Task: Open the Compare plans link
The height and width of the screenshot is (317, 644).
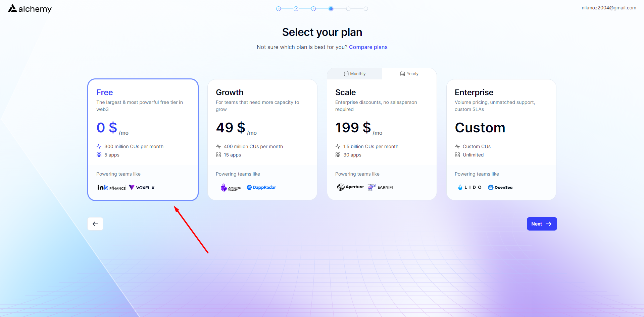Action: (368, 47)
